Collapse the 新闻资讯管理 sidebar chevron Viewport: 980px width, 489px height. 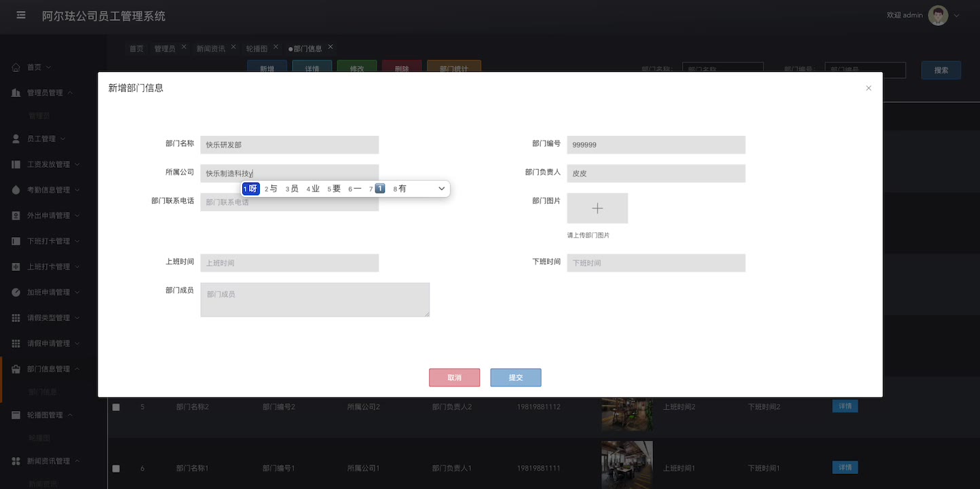[x=77, y=461]
